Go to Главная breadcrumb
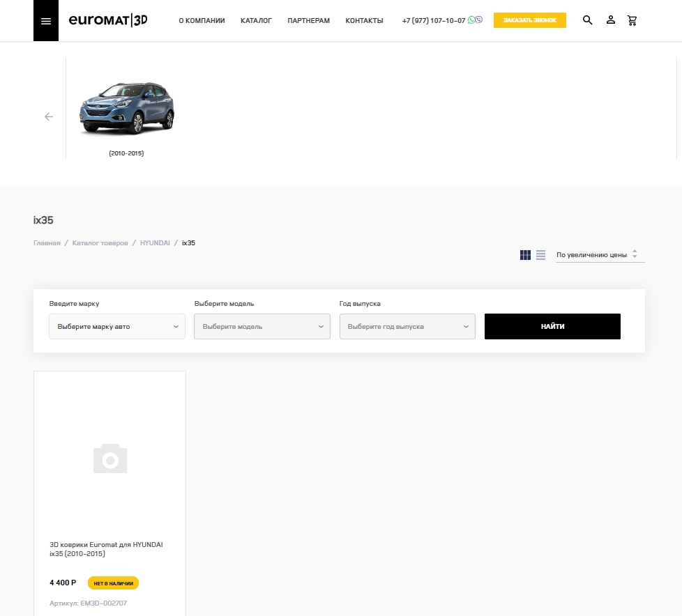Screen dimensions: 682x616 pos(47,243)
